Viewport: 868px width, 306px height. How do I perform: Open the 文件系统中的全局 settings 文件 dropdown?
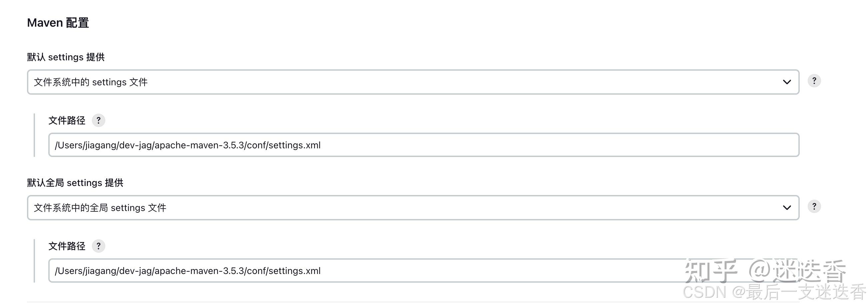coord(404,207)
